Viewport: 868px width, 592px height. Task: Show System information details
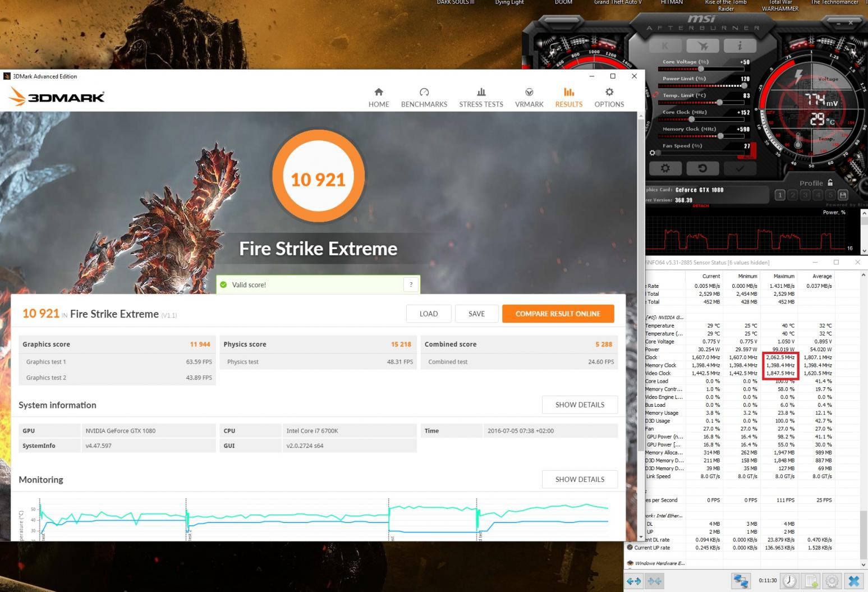[x=580, y=405]
